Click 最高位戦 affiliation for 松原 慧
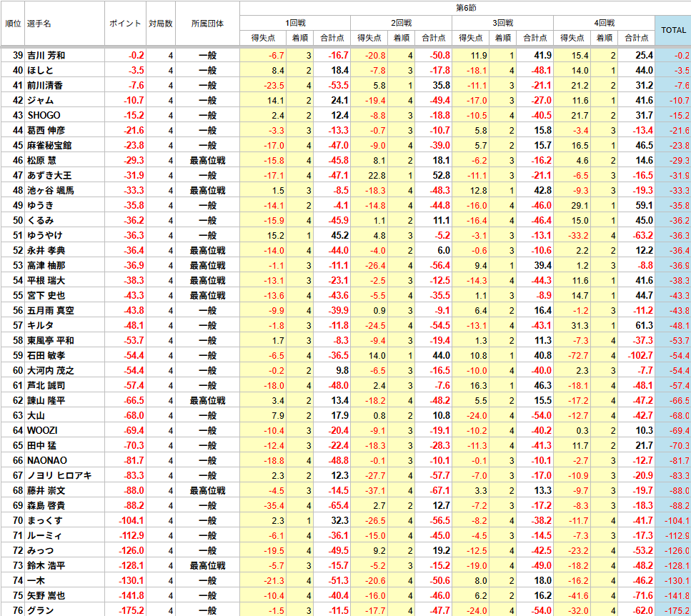This screenshot has width=691, height=616. 207,160
